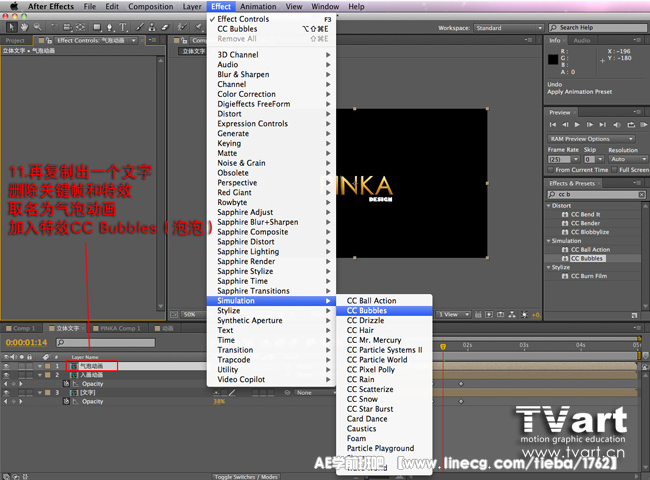The height and width of the screenshot is (480, 650).
Task: Select the Pan Behind anchor tool
Action: (80, 27)
